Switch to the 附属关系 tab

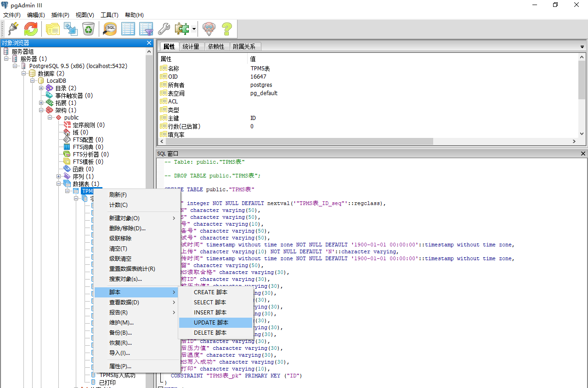[244, 46]
